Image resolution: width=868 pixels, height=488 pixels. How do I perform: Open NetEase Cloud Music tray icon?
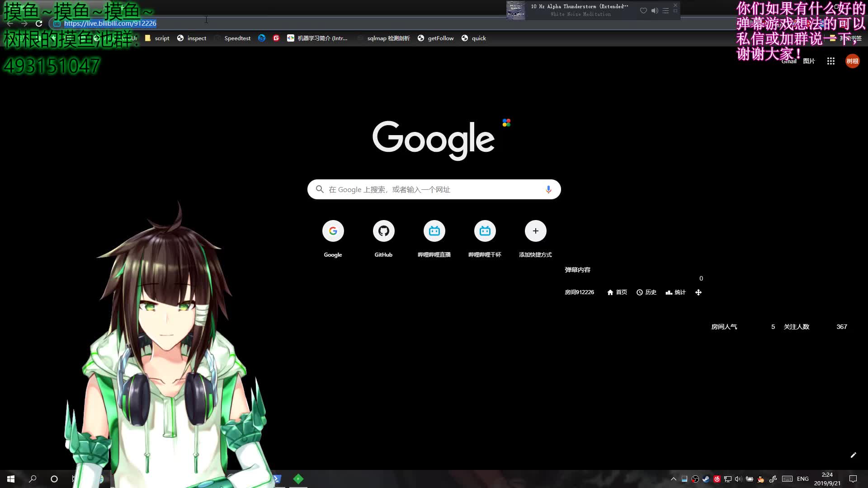pyautogui.click(x=717, y=479)
